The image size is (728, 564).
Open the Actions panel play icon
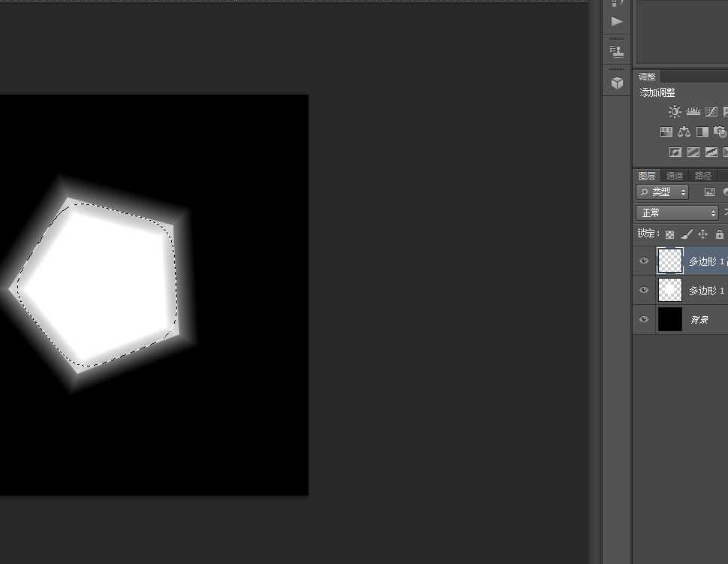[x=617, y=21]
